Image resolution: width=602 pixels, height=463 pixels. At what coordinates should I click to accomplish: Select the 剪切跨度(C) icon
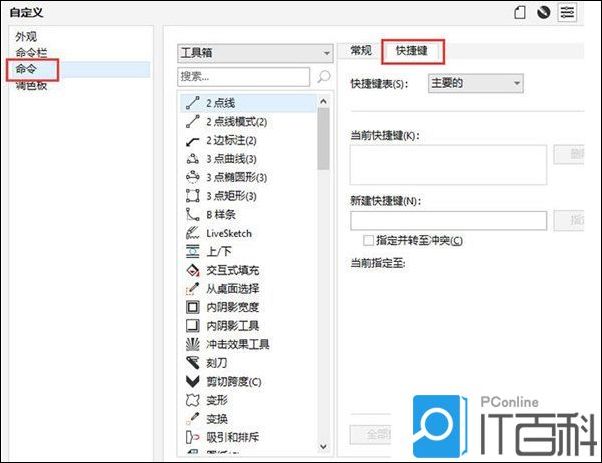click(x=192, y=381)
